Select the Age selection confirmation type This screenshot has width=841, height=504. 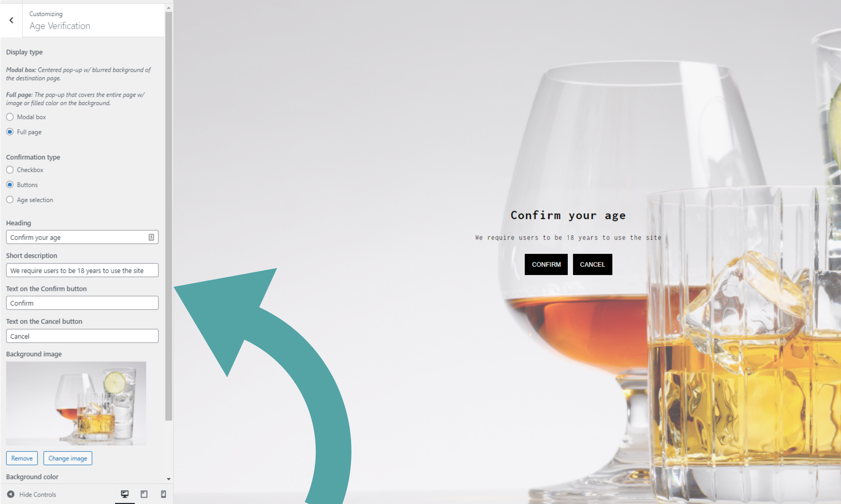[9, 199]
